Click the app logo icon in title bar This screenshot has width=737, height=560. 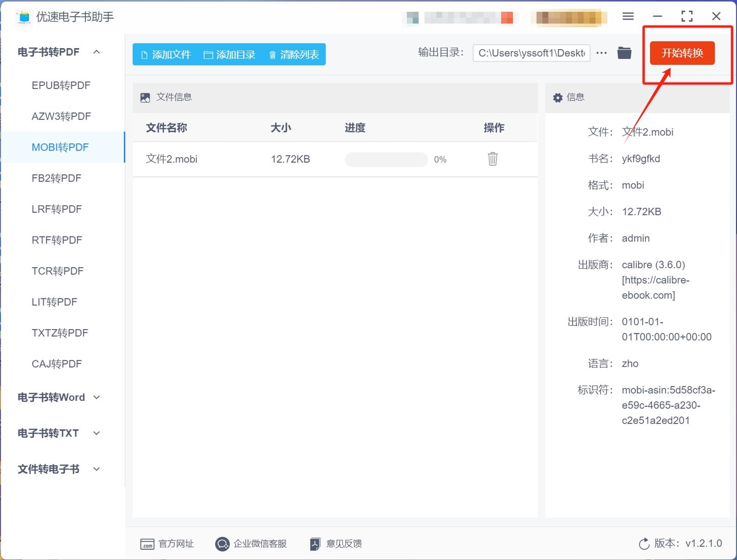click(x=24, y=17)
